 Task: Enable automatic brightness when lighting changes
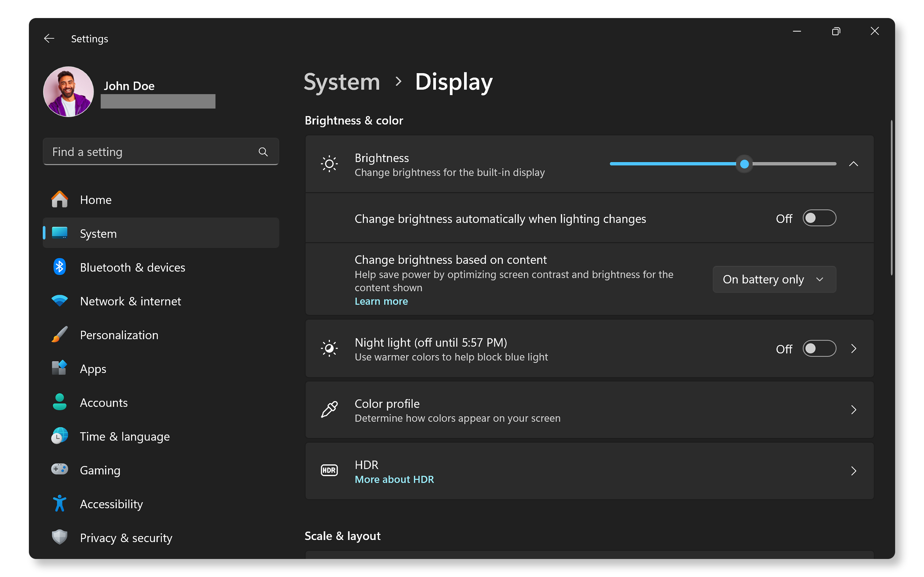click(x=819, y=218)
